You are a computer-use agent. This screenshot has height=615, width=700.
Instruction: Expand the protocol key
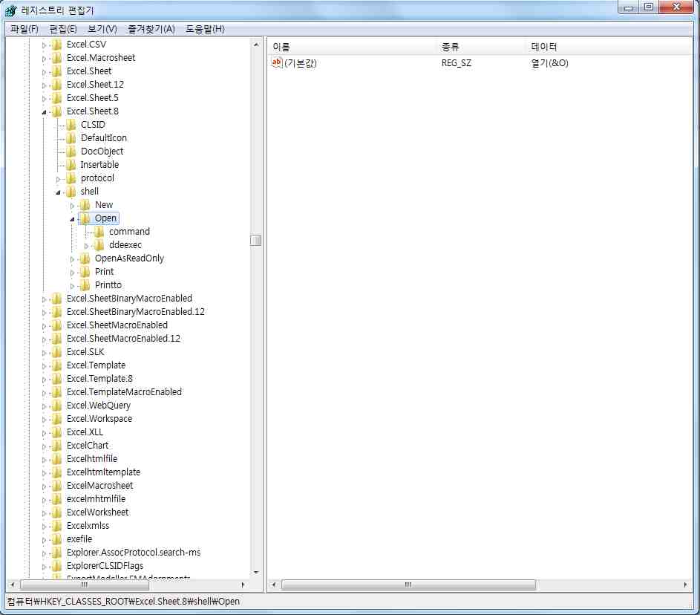tap(58, 179)
